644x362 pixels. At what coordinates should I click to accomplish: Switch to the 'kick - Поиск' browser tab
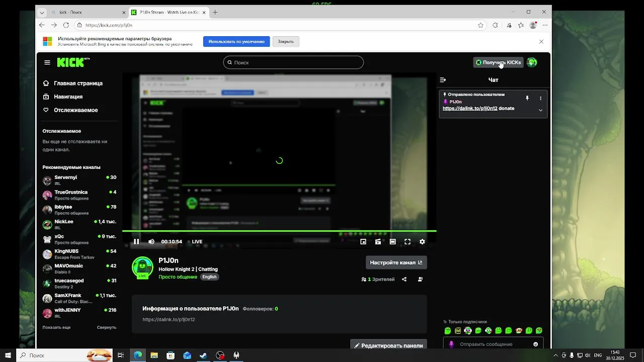89,12
